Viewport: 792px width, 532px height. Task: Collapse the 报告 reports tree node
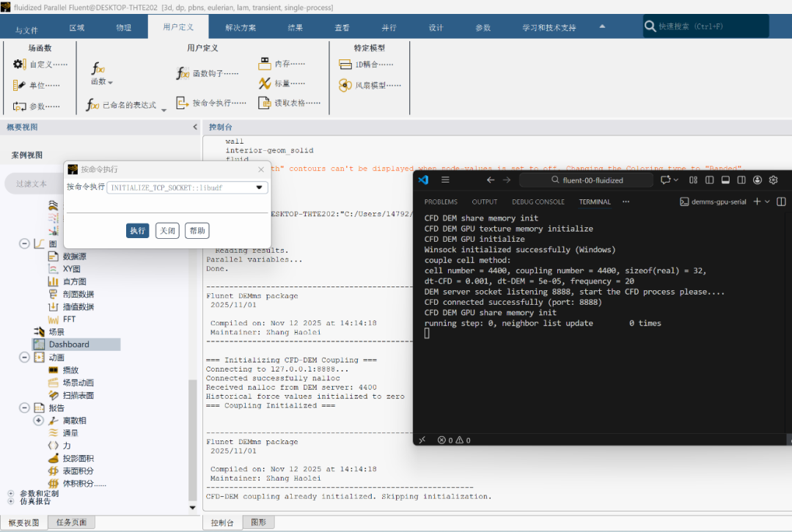[24, 407]
